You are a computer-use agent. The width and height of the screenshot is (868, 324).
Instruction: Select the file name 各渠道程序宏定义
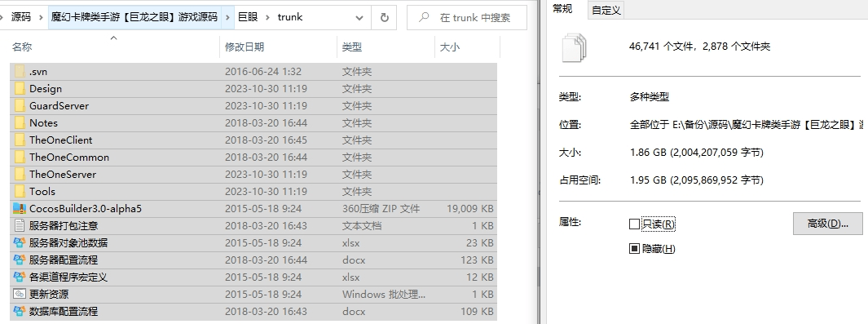68,277
